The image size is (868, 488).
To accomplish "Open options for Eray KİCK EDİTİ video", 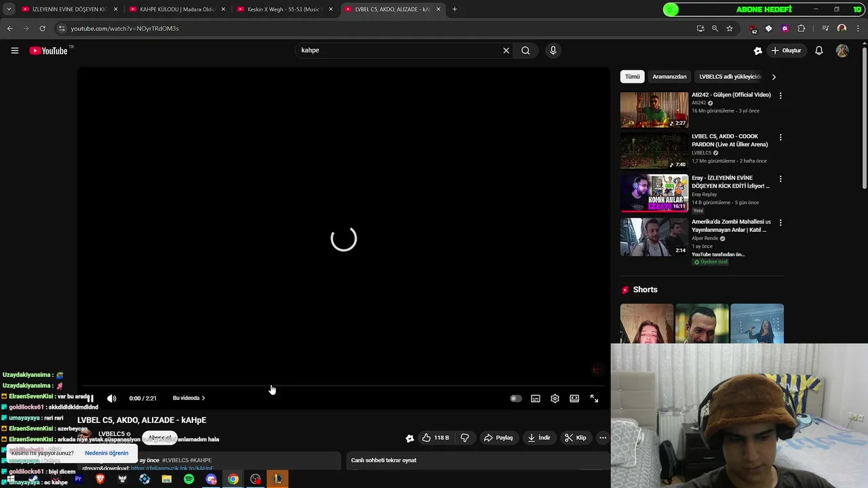I will tap(781, 179).
